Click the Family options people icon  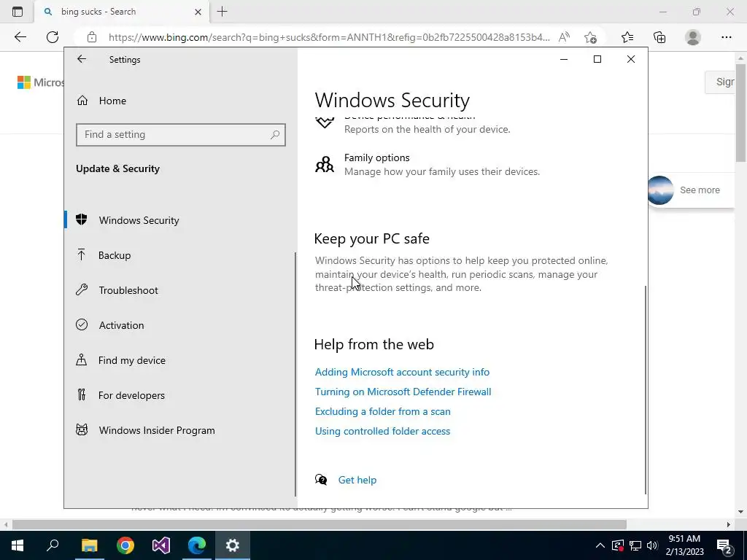[x=325, y=164]
